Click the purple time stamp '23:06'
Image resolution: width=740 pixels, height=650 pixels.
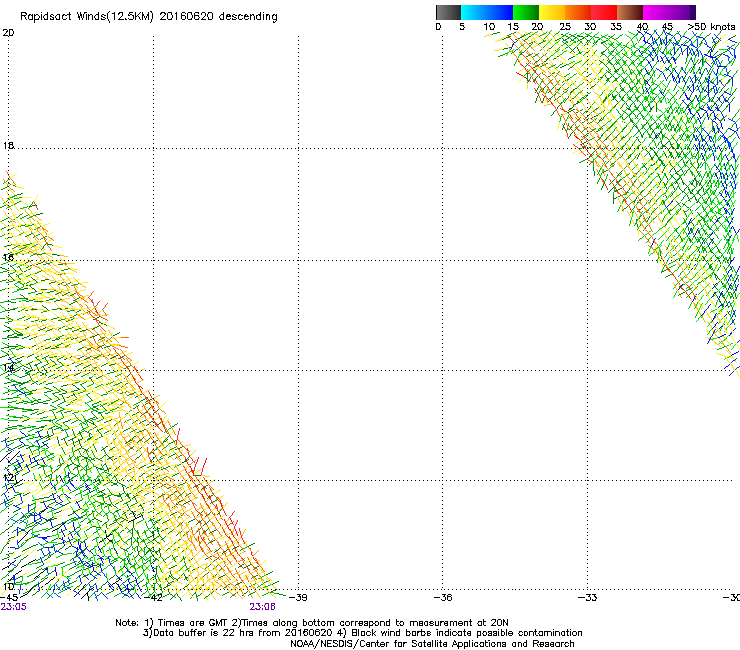[x=262, y=607]
